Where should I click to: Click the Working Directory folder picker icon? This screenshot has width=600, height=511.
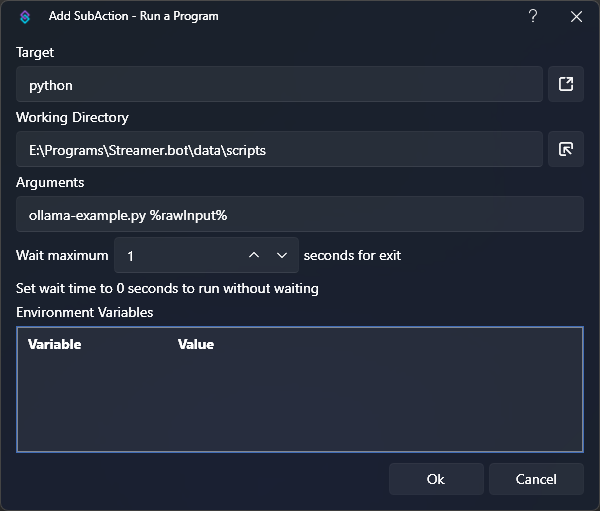point(565,150)
